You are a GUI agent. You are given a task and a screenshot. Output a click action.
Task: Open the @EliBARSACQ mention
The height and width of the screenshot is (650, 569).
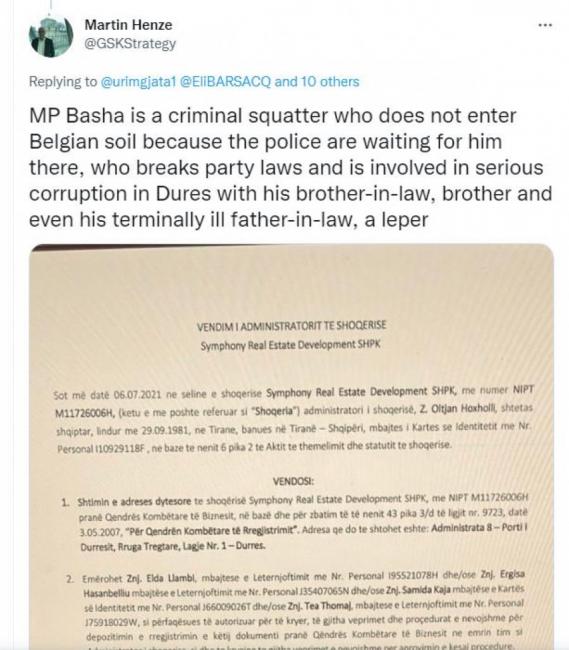[225, 82]
